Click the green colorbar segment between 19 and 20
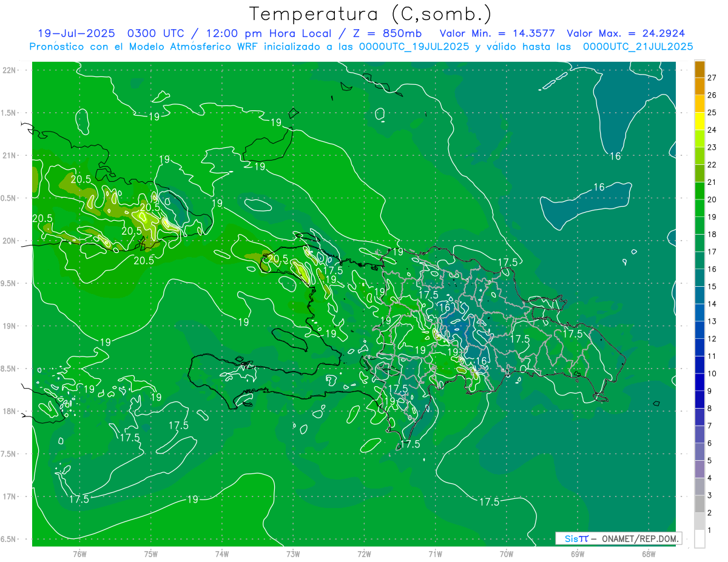Screen dimensions: 728x562 pos(699,208)
